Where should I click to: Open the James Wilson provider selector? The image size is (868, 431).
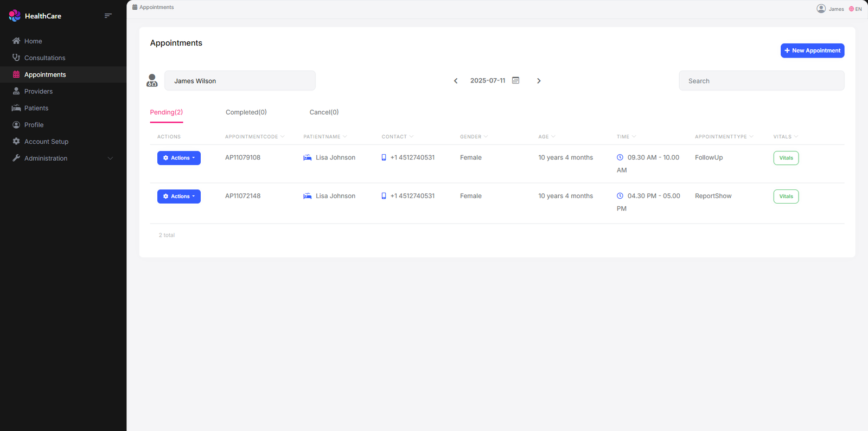(240, 81)
